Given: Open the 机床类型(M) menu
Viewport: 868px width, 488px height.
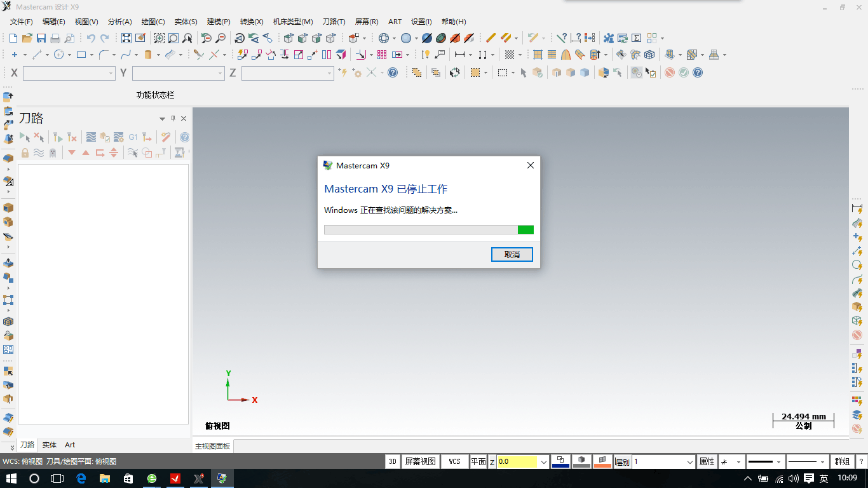Looking at the screenshot, I should 293,22.
